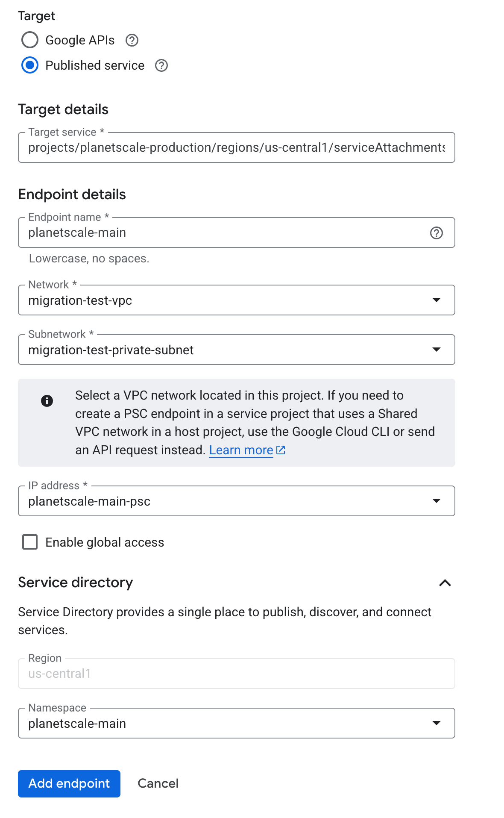Open the Google APIs help tooltip
The height and width of the screenshot is (818, 504).
click(132, 40)
